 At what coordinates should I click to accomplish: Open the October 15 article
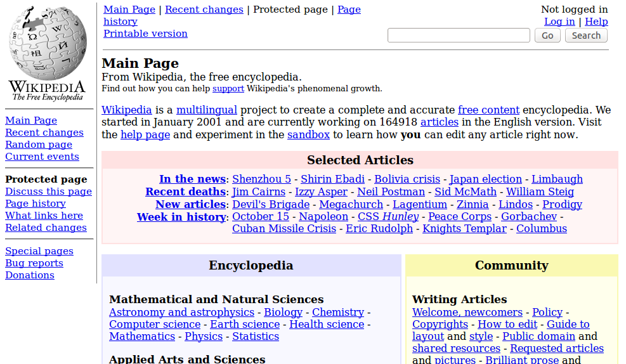tap(261, 217)
